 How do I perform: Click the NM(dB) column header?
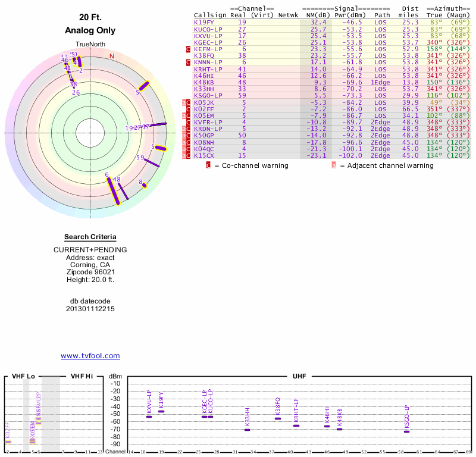tap(315, 15)
